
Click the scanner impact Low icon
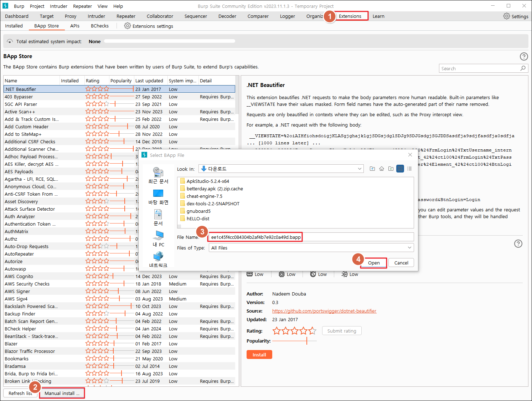pyautogui.click(x=344, y=274)
